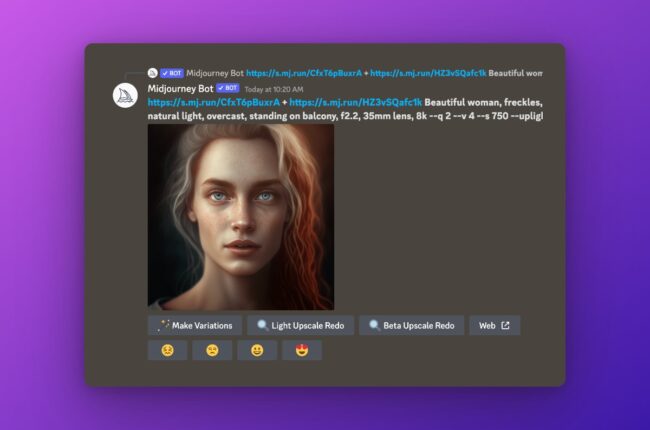Screen dimensions: 650x430
Task: React with the grinning smiley emoji button
Action: pos(256,350)
